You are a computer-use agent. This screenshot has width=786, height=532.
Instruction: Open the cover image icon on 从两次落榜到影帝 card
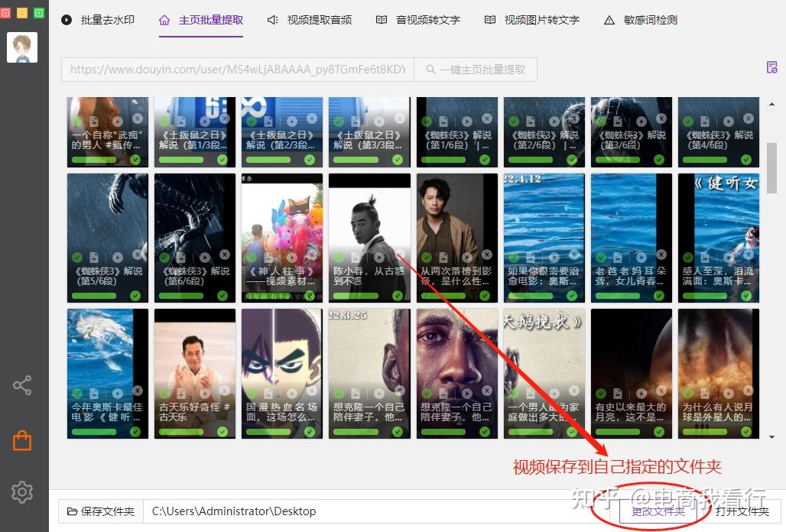point(443,258)
